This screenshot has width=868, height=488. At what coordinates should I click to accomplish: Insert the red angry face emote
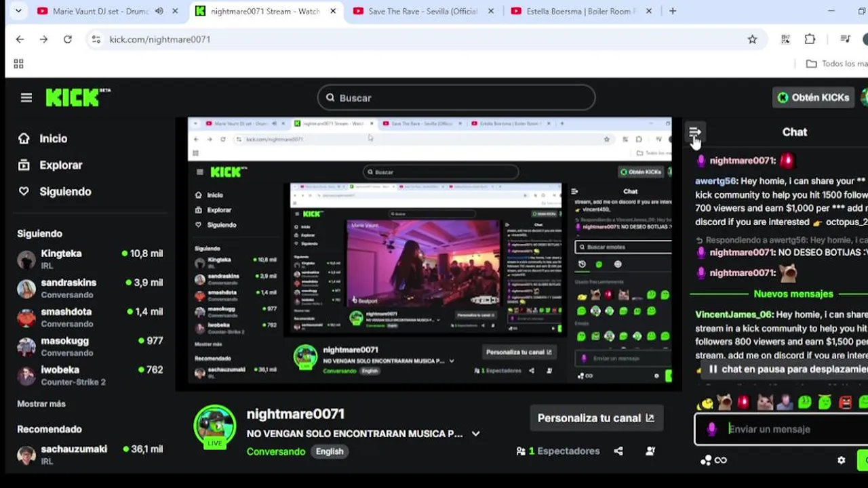(x=846, y=403)
